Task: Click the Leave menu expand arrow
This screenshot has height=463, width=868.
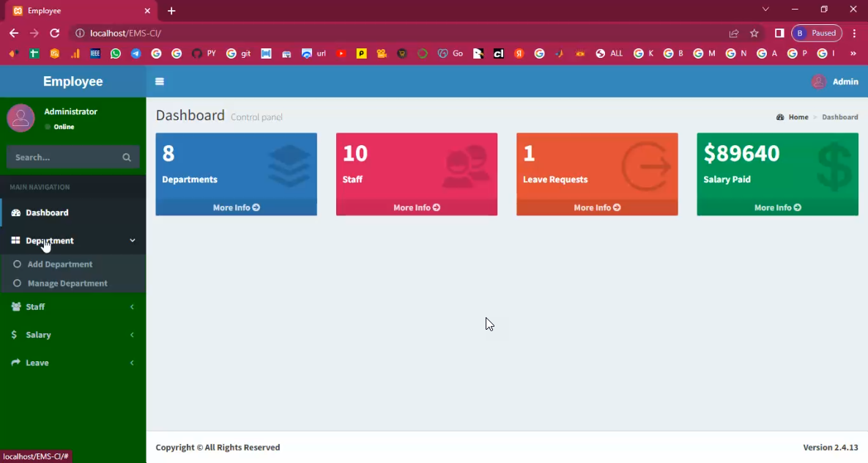Action: tap(133, 363)
